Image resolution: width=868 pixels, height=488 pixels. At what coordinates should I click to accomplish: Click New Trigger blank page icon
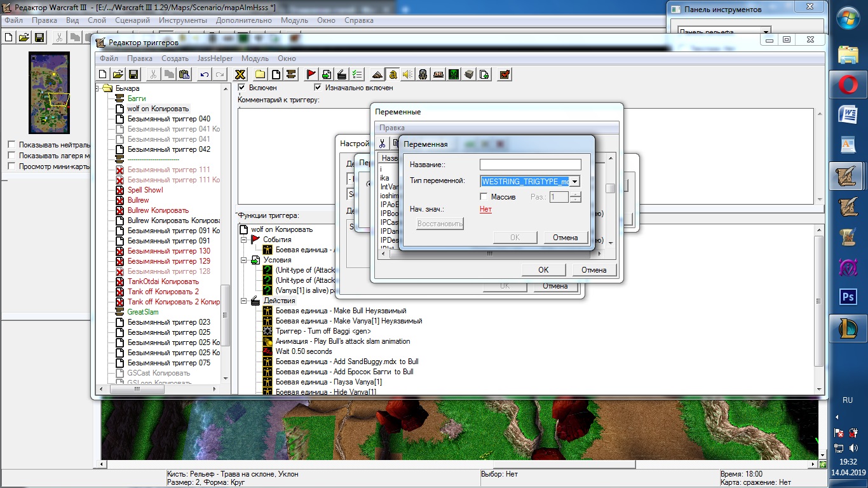coord(276,74)
